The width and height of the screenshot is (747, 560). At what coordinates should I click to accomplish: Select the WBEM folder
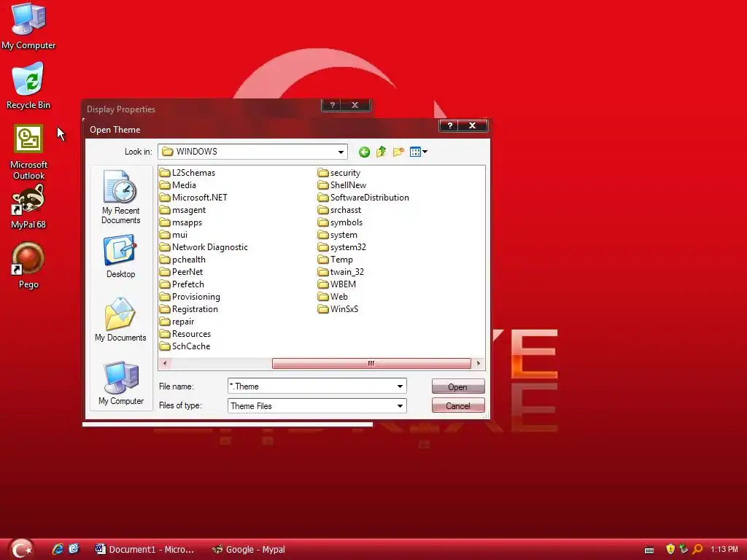(x=337, y=284)
